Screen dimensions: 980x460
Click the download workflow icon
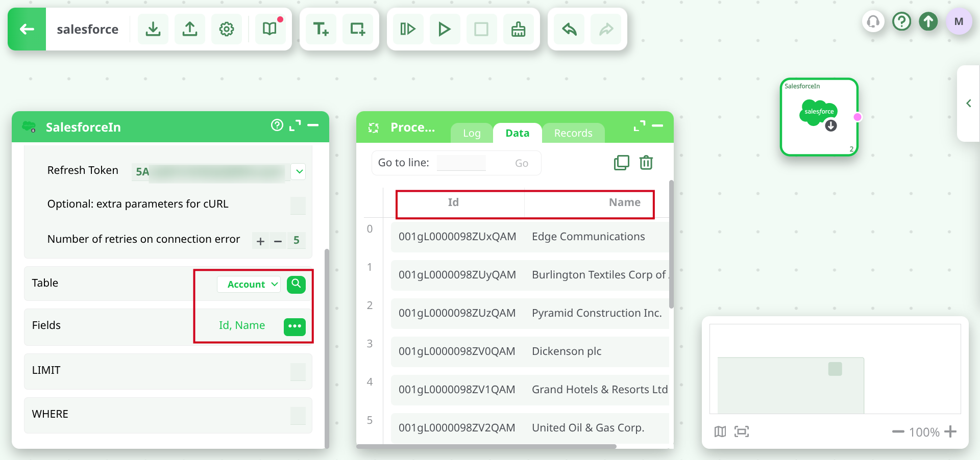pyautogui.click(x=153, y=29)
